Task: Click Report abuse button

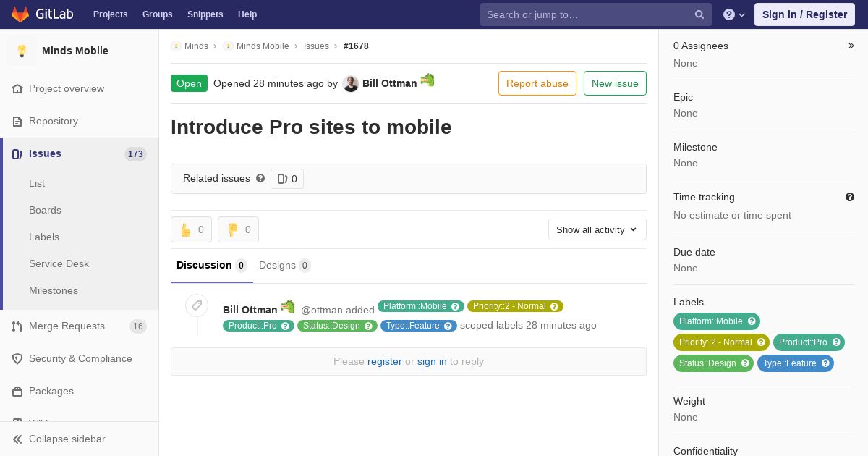Action: pyautogui.click(x=537, y=83)
